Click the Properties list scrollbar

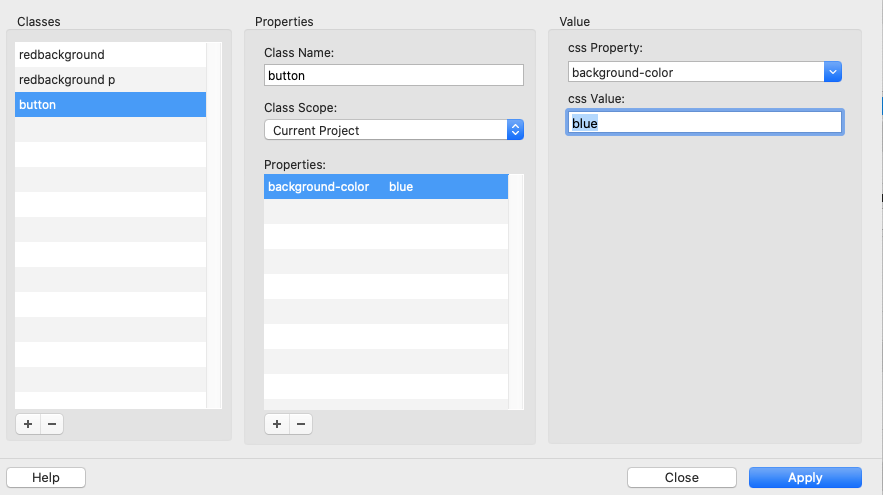(x=516, y=292)
